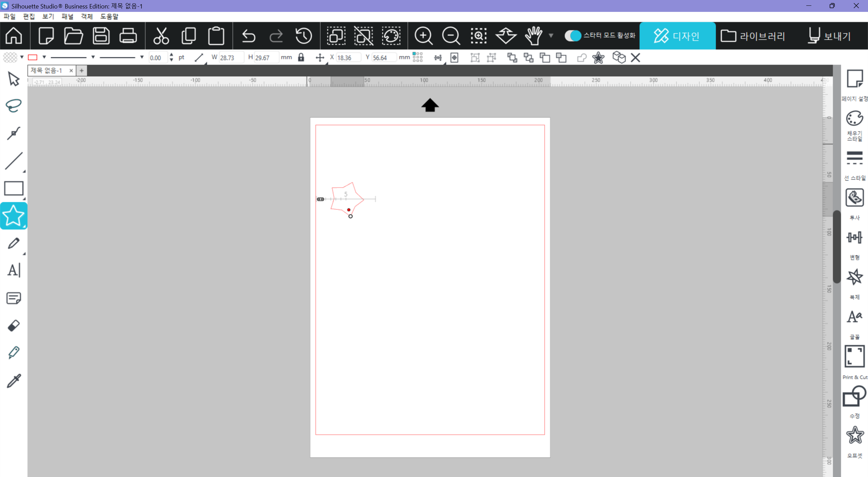The width and height of the screenshot is (868, 477).
Task: Click the width W input field
Action: tap(231, 58)
